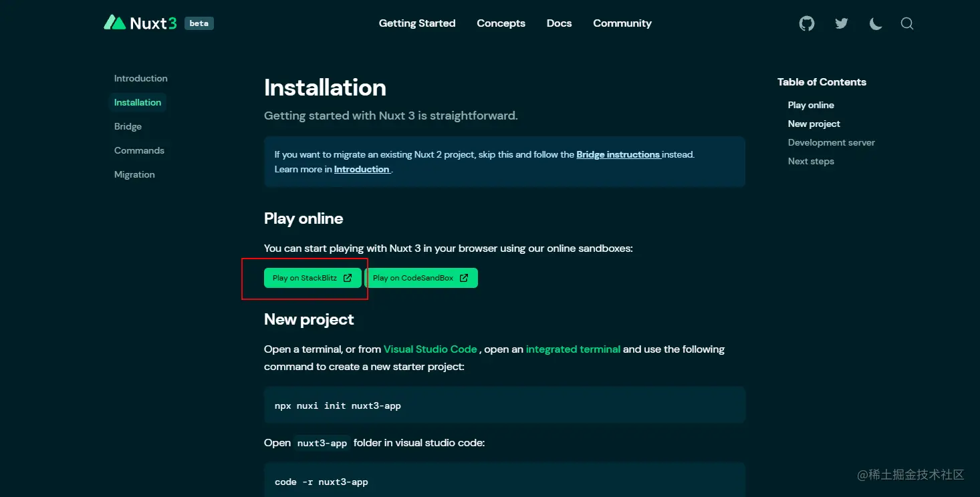Click the beta badge
Screen dimensions: 980x497
click(x=199, y=23)
